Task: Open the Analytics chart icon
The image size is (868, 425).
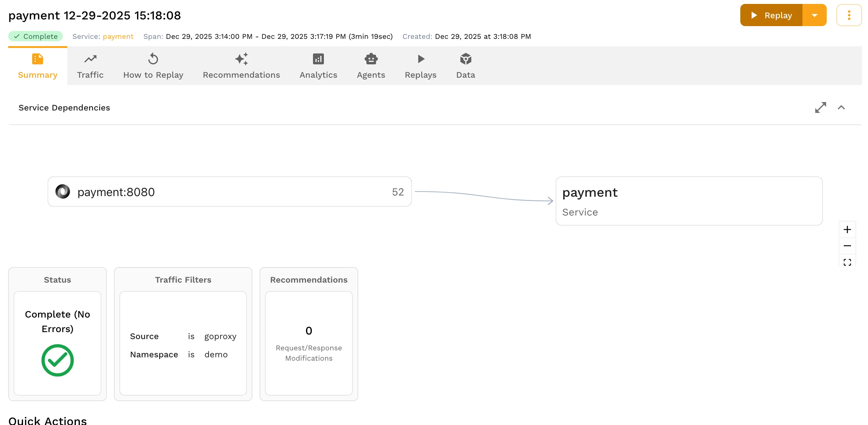Action: [318, 59]
